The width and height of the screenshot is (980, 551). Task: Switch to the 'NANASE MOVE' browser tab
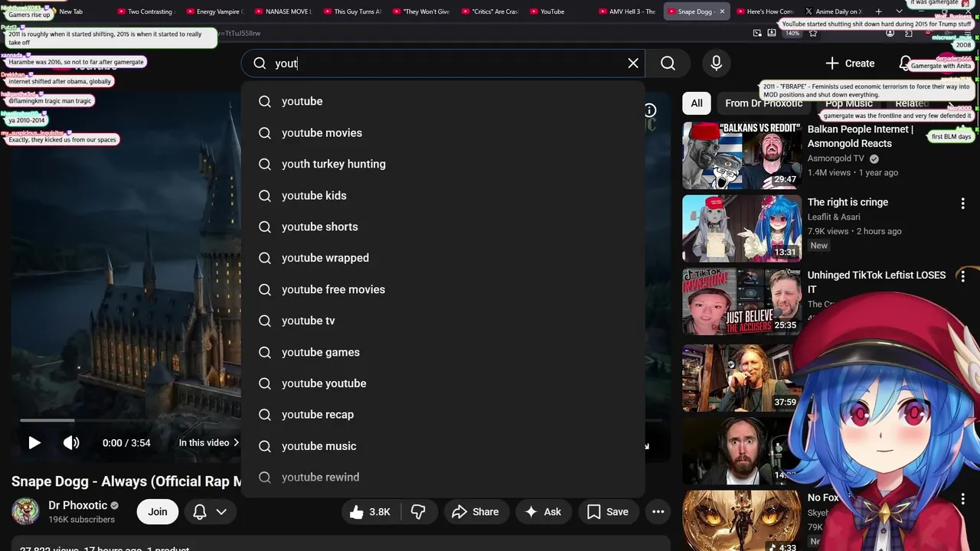pyautogui.click(x=283, y=11)
